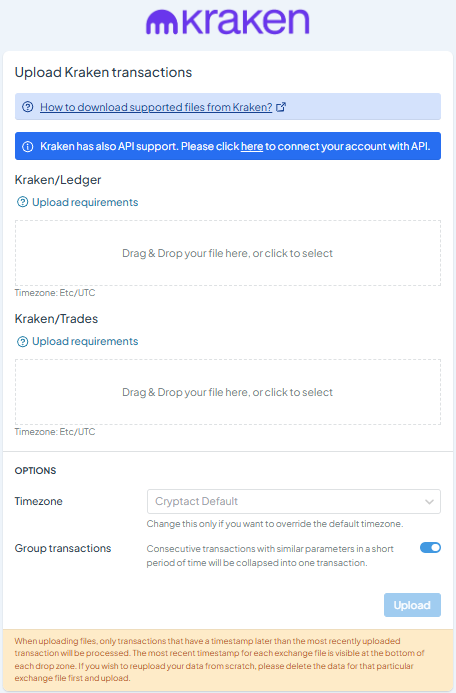The image size is (456, 693).
Task: Click help icon under Kraken/Ledger heading
Action: pos(22,202)
